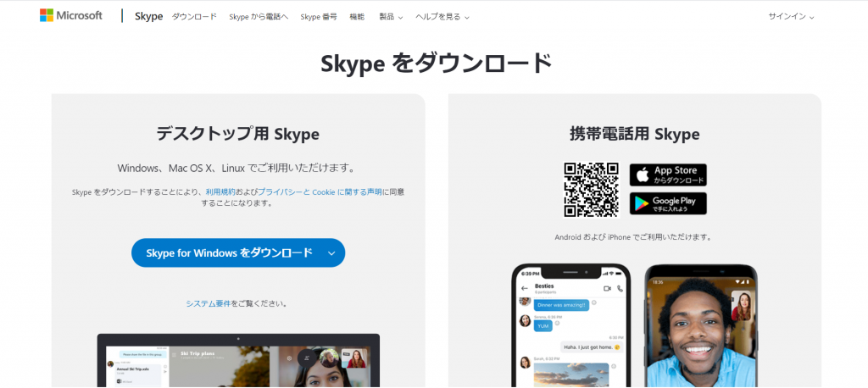This screenshot has width=868, height=388.
Task: Open Skype 番号 page
Action: coord(319,17)
